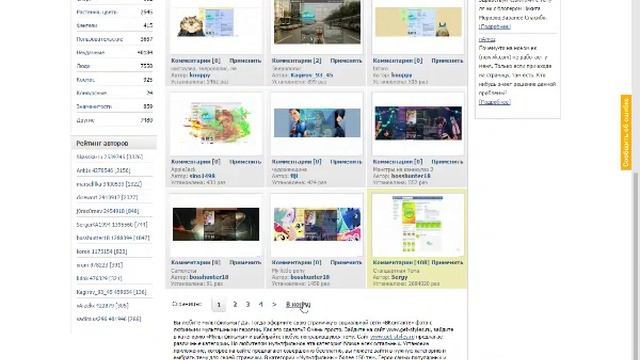Click Применить under the city street theme
The image size is (640, 360).
click(346, 60)
